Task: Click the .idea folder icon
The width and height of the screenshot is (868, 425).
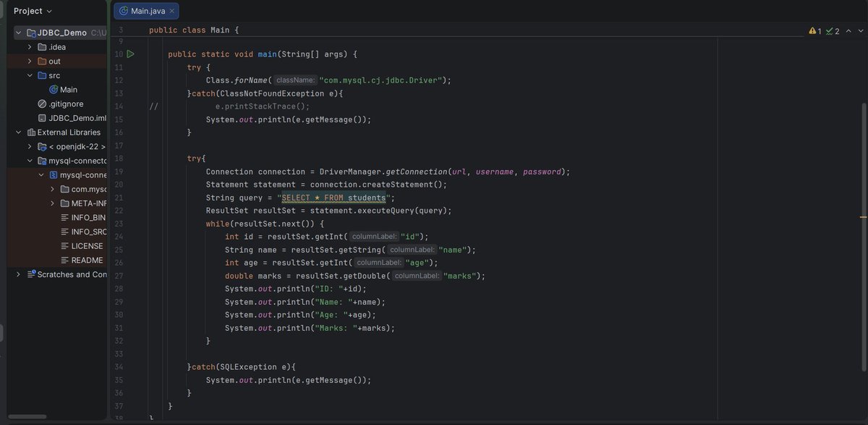Action: [x=42, y=47]
